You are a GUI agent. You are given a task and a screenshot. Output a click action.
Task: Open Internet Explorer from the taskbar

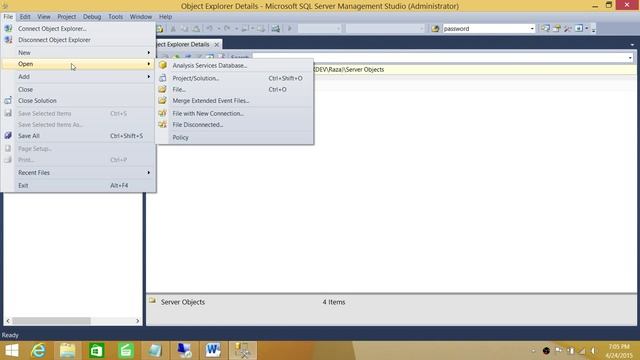38,351
